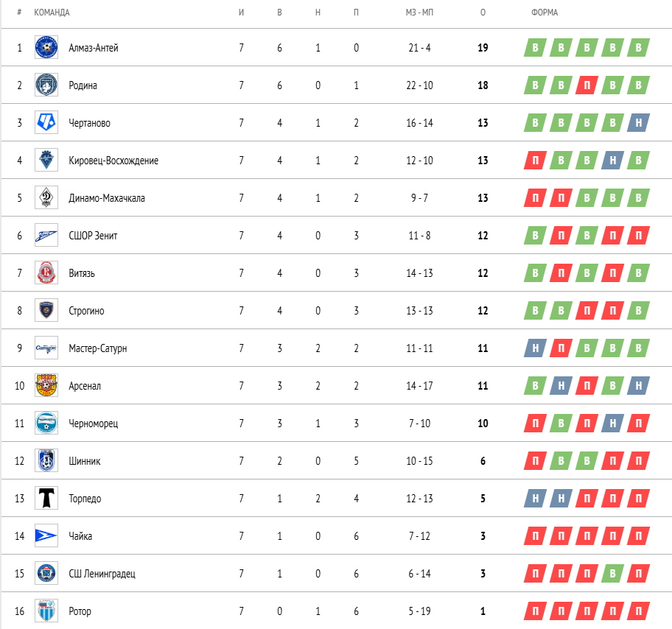Select the Чайка blue arrow logo
This screenshot has width=672, height=629.
[x=46, y=535]
